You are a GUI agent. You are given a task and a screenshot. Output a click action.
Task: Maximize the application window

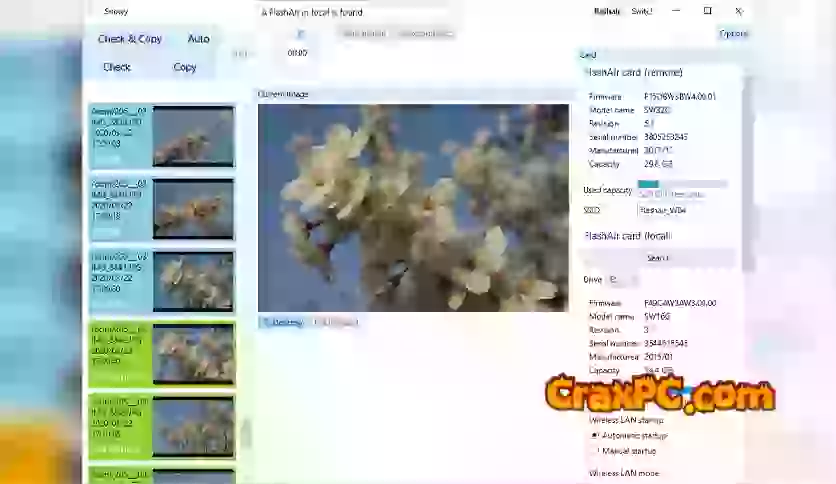tap(708, 11)
